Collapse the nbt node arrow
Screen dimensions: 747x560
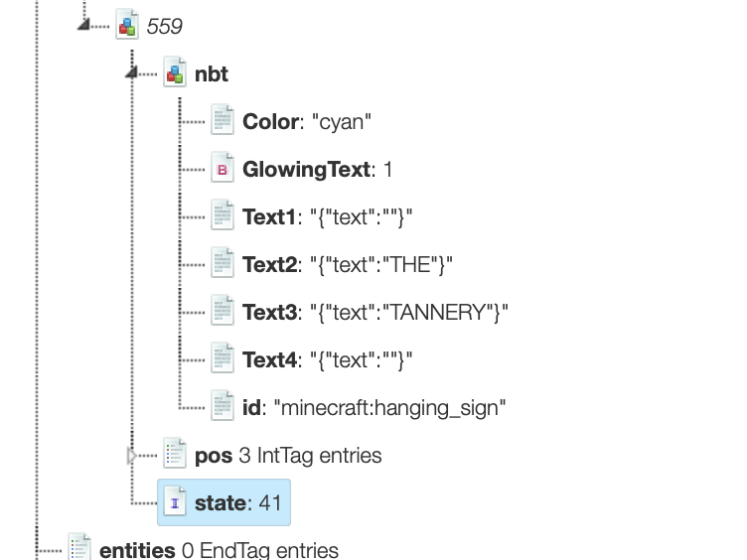133,72
